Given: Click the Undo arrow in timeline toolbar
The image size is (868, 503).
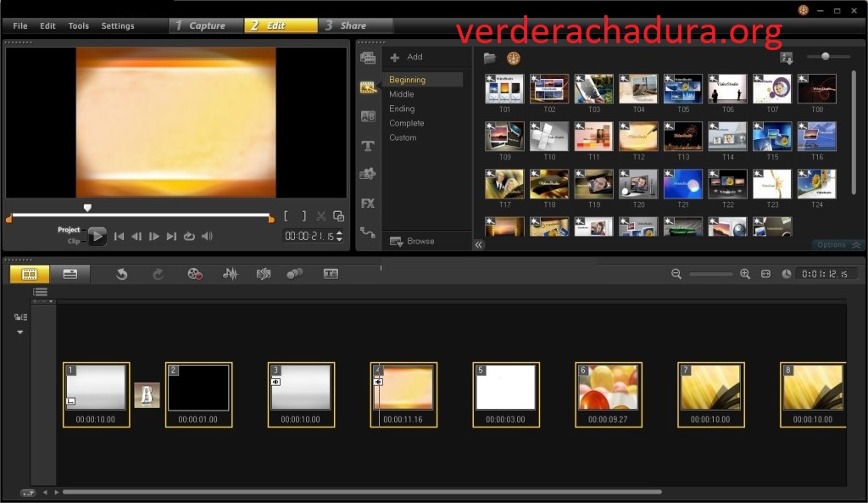Looking at the screenshot, I should (x=122, y=274).
